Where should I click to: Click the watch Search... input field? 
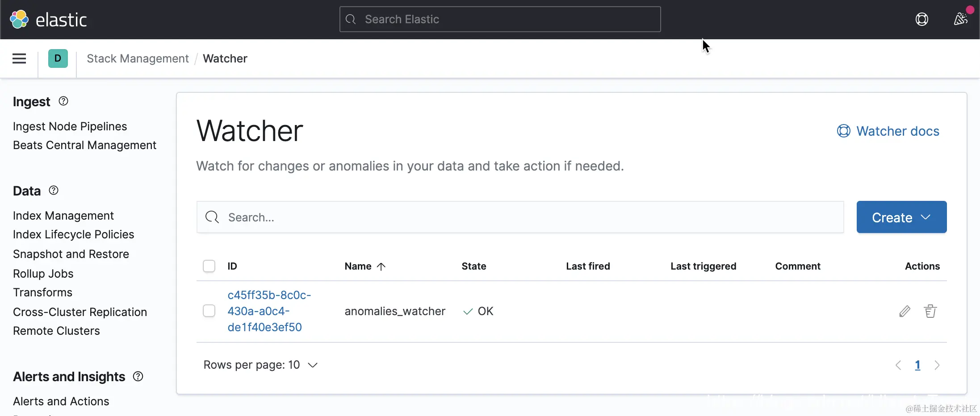[x=520, y=217]
